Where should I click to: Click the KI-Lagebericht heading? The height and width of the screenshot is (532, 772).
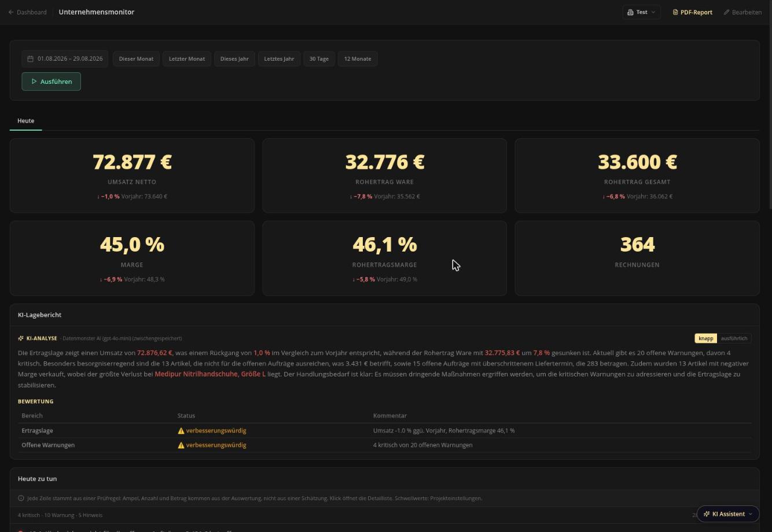coord(39,315)
